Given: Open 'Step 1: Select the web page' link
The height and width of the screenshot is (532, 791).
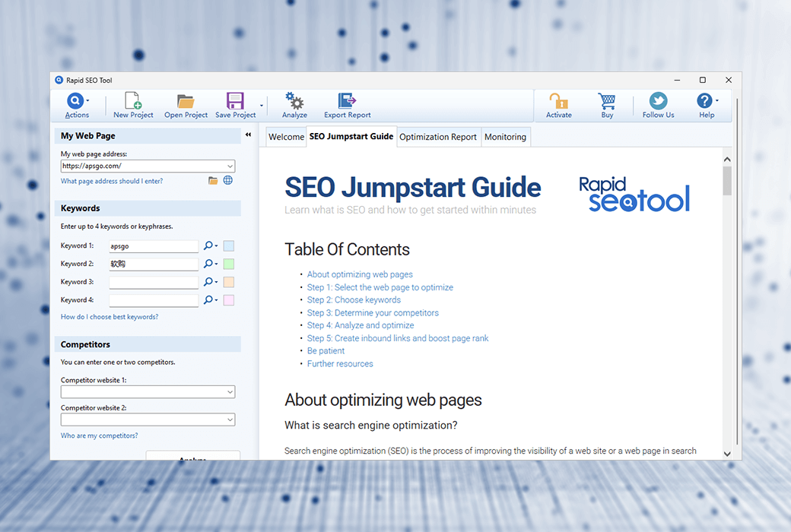Looking at the screenshot, I should click(380, 287).
